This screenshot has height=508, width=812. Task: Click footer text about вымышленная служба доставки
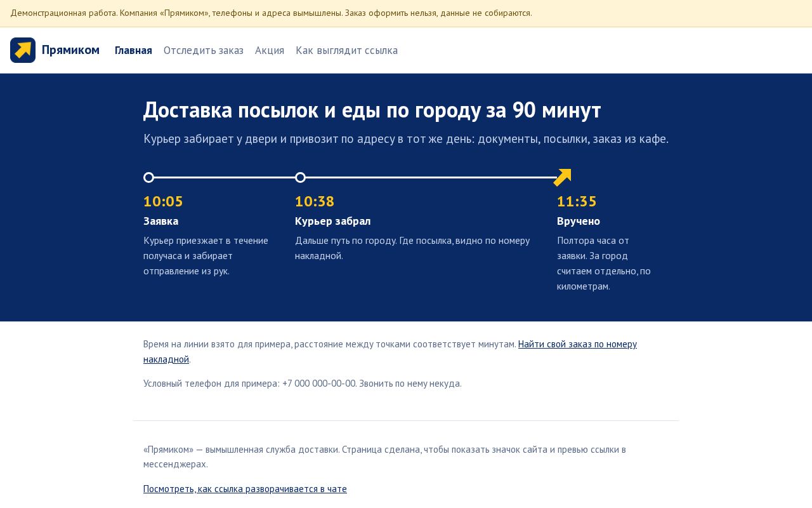coord(384,457)
